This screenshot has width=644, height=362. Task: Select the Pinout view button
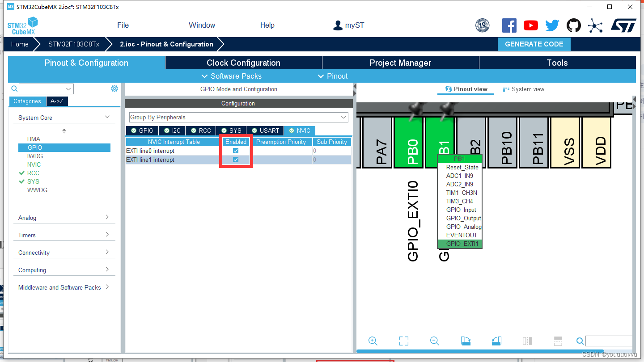466,89
